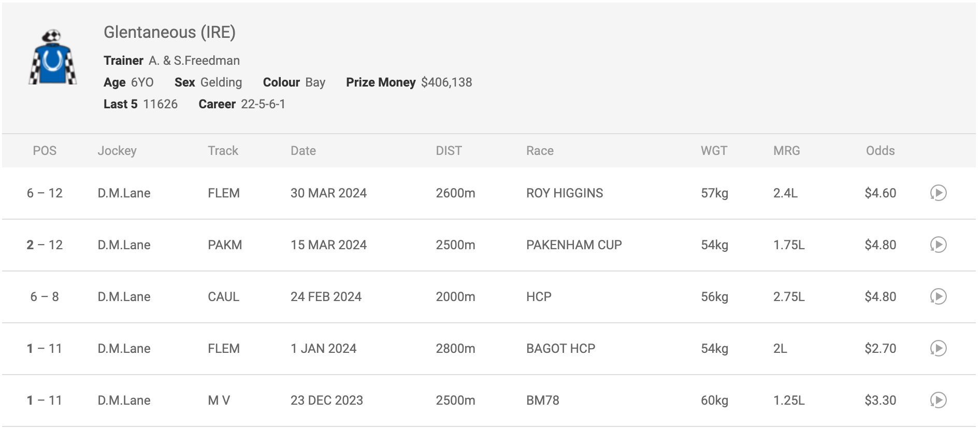Play the BM78 race replay icon
The image size is (980, 428).
pos(938,400)
